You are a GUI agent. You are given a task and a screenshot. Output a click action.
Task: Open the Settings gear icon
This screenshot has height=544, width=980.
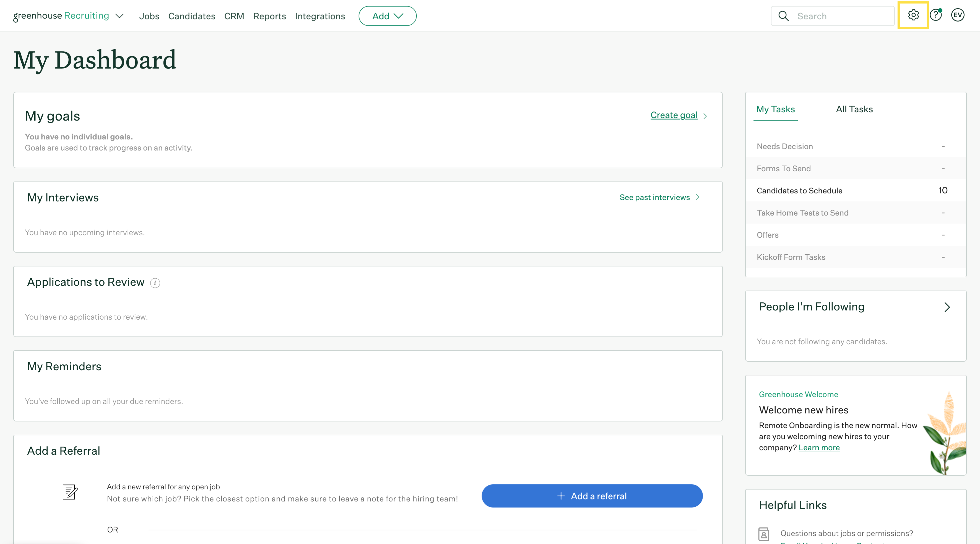tap(913, 15)
